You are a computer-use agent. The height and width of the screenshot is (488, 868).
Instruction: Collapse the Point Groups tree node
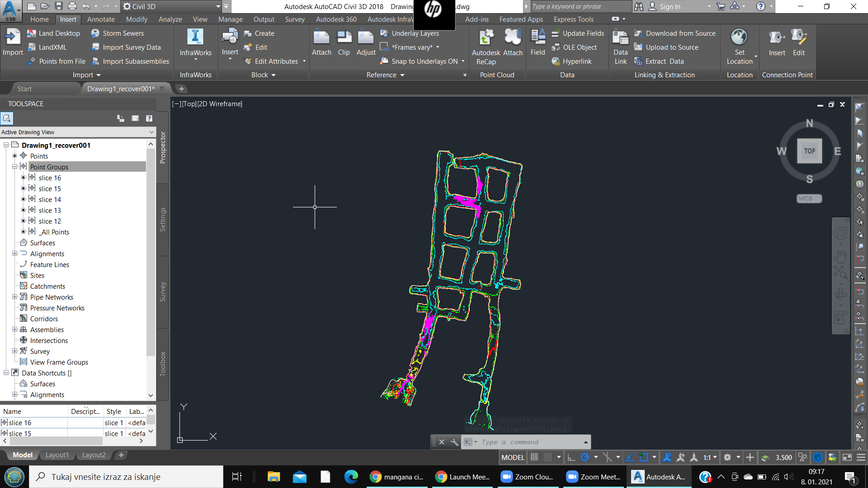14,167
